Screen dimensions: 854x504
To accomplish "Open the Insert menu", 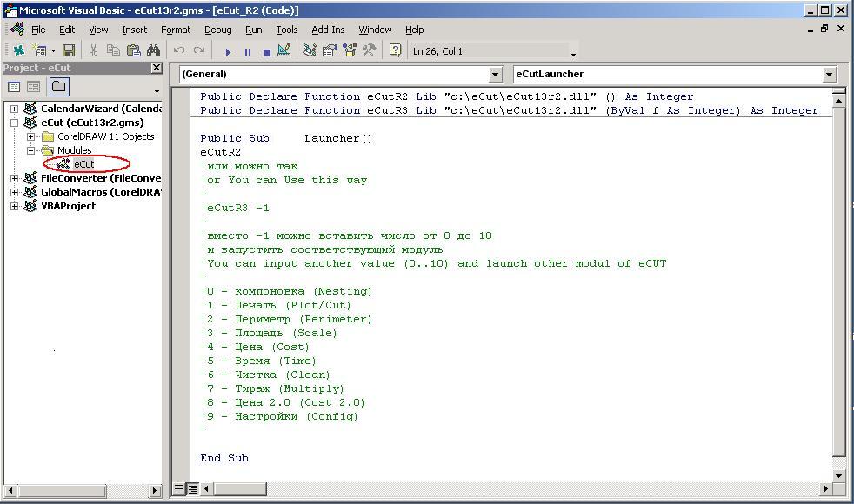I will [x=135, y=30].
